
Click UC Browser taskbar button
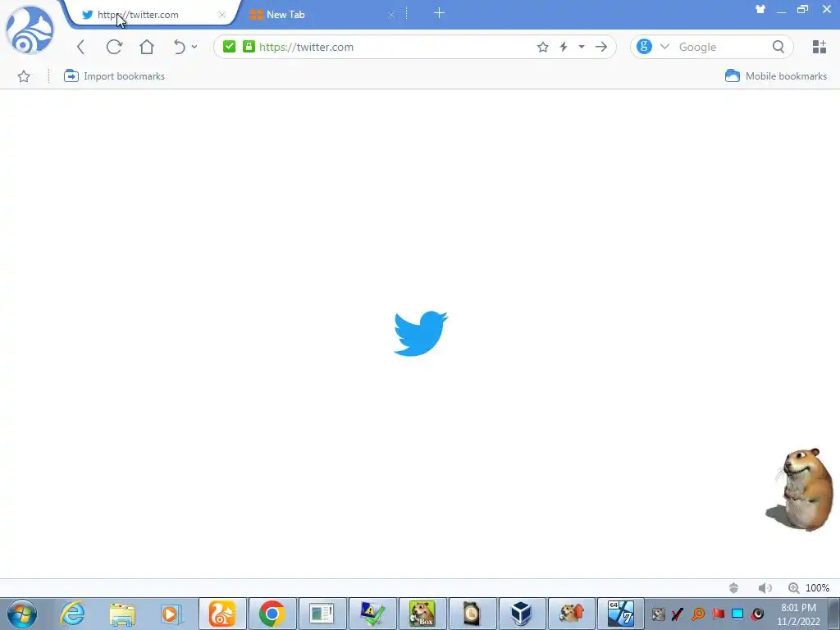222,614
